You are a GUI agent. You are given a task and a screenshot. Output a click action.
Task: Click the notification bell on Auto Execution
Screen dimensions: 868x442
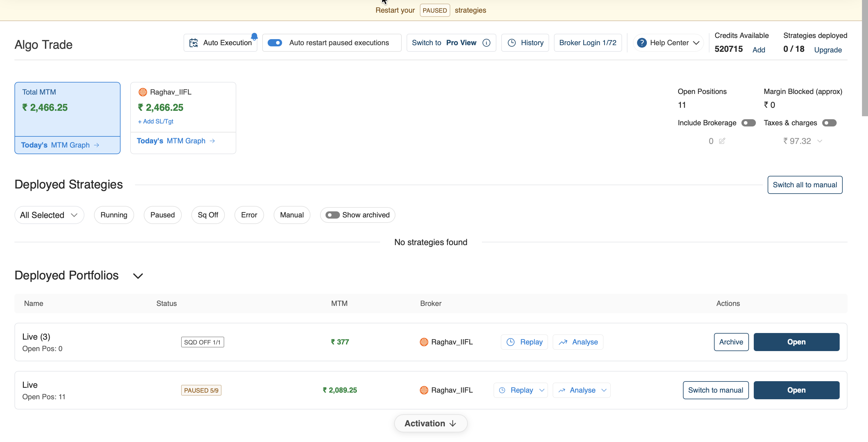(x=254, y=36)
